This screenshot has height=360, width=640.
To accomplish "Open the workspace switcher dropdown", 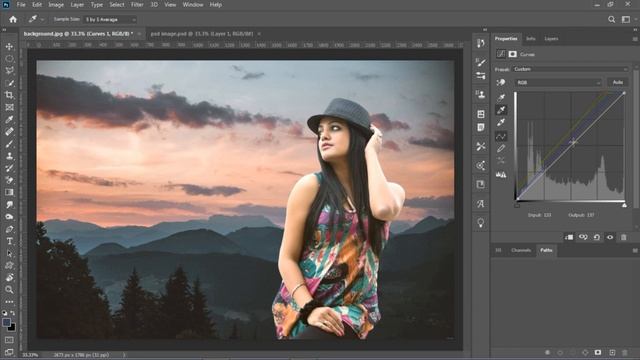I will (626, 19).
